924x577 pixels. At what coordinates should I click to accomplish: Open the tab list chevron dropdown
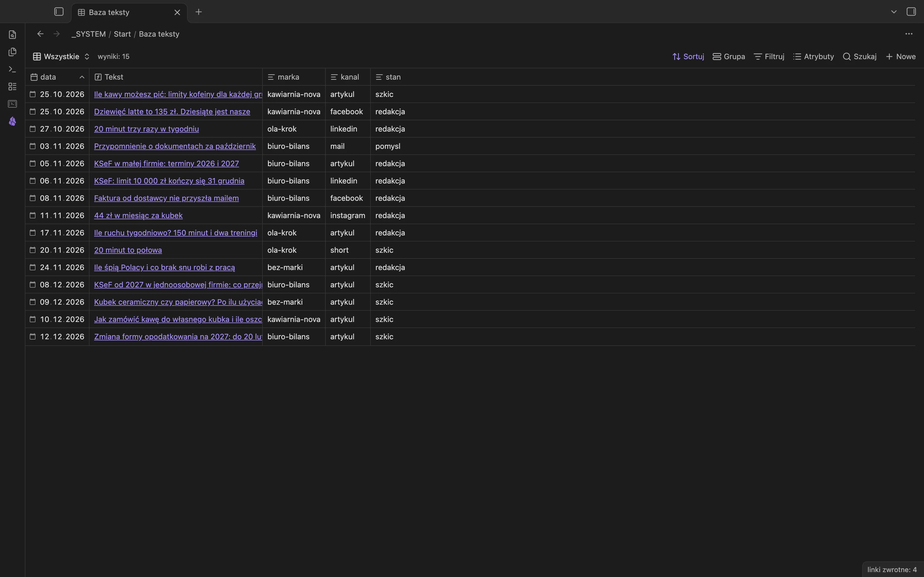[893, 12]
